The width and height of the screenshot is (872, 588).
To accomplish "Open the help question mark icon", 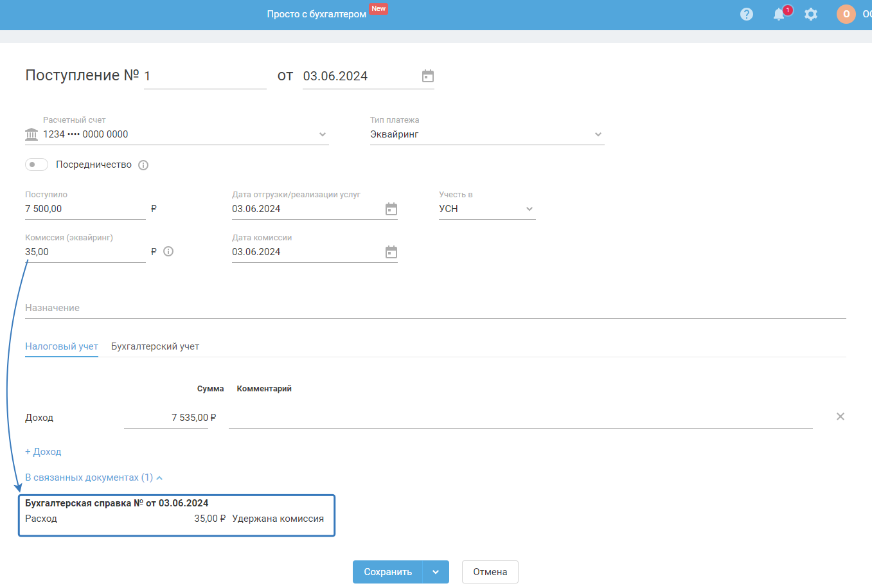I will point(746,14).
